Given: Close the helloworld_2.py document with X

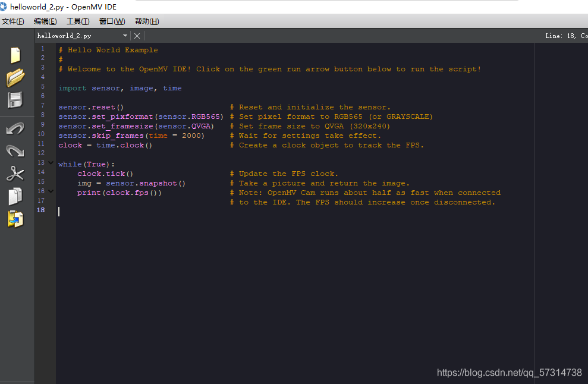Looking at the screenshot, I should 137,36.
